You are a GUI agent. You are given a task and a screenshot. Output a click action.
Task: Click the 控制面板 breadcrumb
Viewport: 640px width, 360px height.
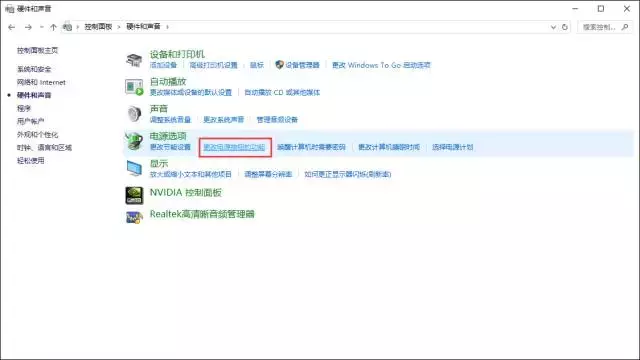pos(98,27)
